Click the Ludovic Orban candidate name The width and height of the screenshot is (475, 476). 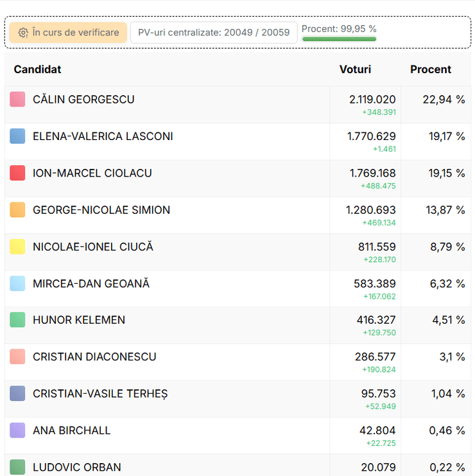pyautogui.click(x=77, y=467)
